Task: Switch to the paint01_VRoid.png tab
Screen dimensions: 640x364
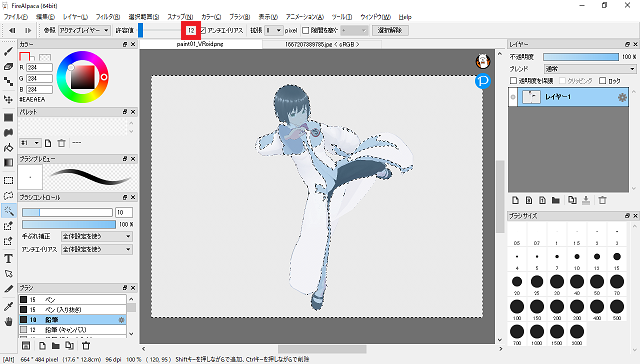Action: [x=200, y=44]
